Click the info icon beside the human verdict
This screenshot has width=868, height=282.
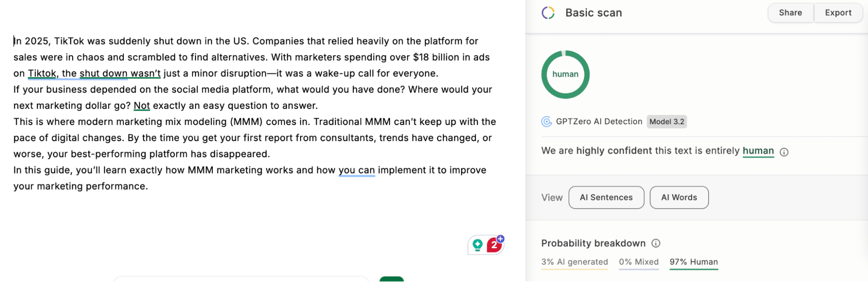coord(784,152)
